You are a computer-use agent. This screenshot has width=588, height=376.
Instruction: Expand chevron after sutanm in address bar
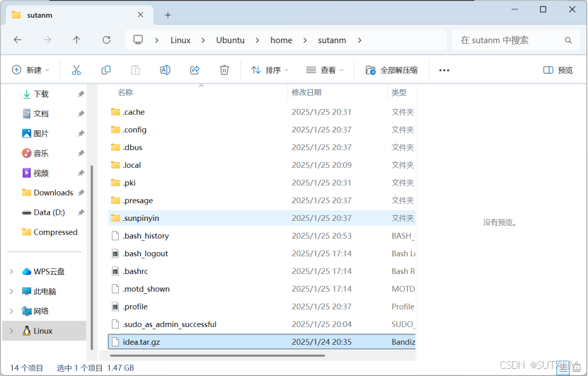(x=359, y=40)
